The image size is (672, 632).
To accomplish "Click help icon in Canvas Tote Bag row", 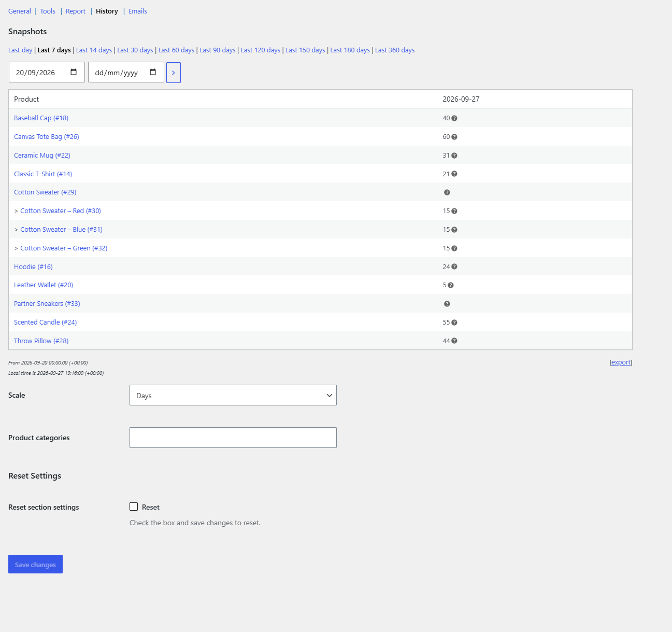I will tap(454, 137).
